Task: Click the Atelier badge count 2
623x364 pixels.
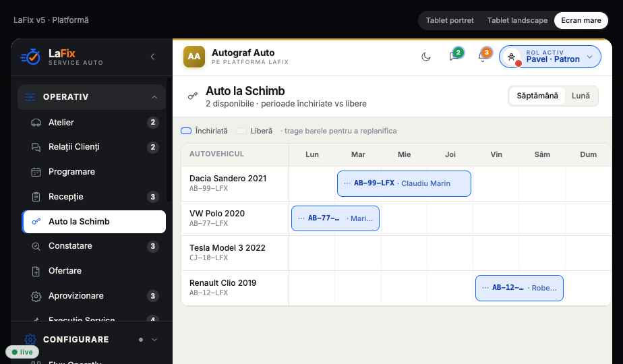Action: point(152,123)
